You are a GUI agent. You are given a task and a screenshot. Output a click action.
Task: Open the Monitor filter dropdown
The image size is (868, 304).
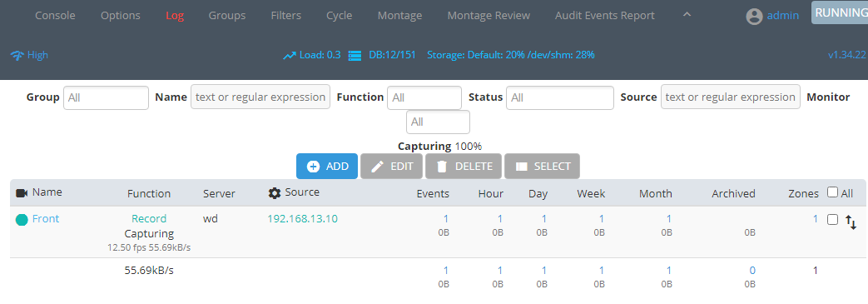[438, 122]
